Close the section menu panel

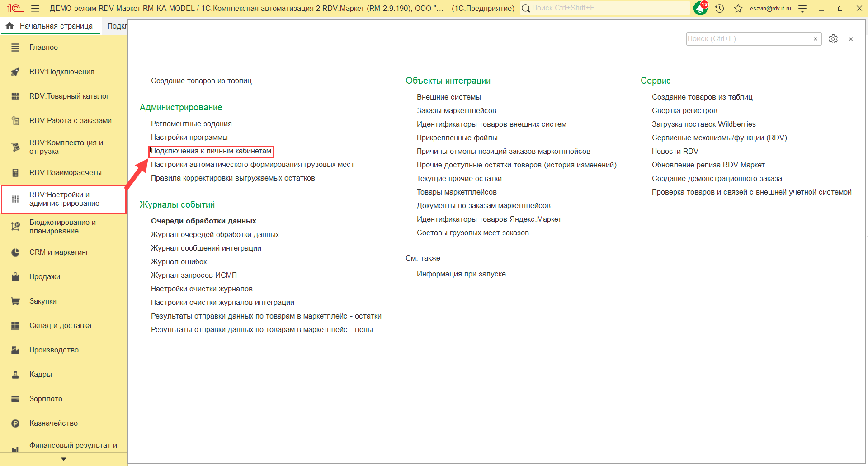[851, 39]
